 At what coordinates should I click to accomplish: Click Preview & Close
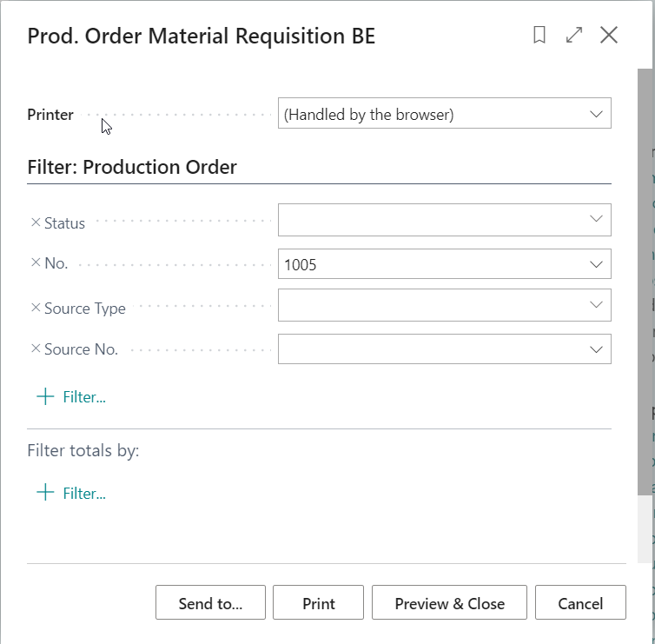tap(449, 603)
